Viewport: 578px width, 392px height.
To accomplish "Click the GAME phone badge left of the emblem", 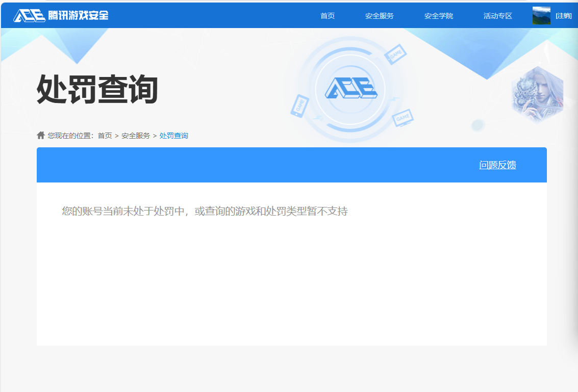I will [x=299, y=106].
